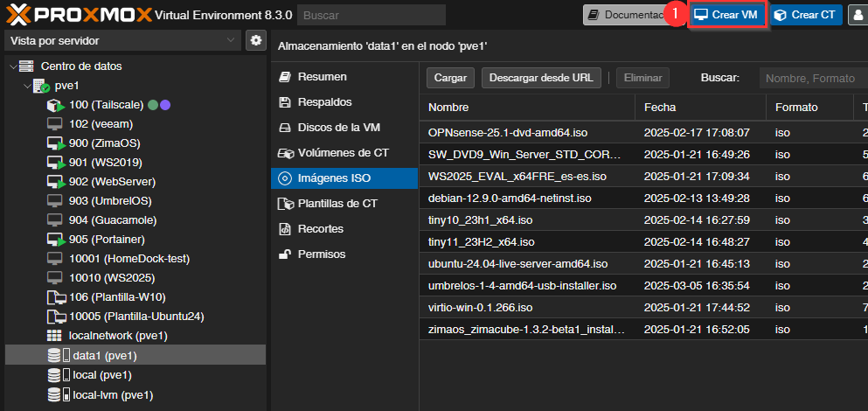
Task: Click the Plantilla-W10 template icon
Action: coord(56,297)
